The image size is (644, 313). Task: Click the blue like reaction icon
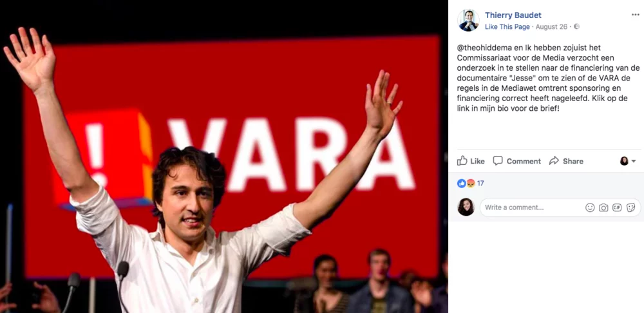(461, 183)
